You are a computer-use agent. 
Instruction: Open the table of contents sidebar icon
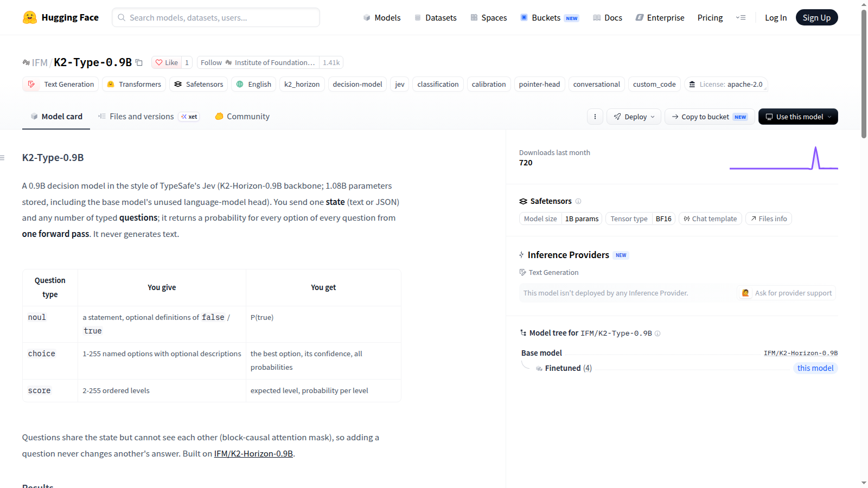pos(3,158)
